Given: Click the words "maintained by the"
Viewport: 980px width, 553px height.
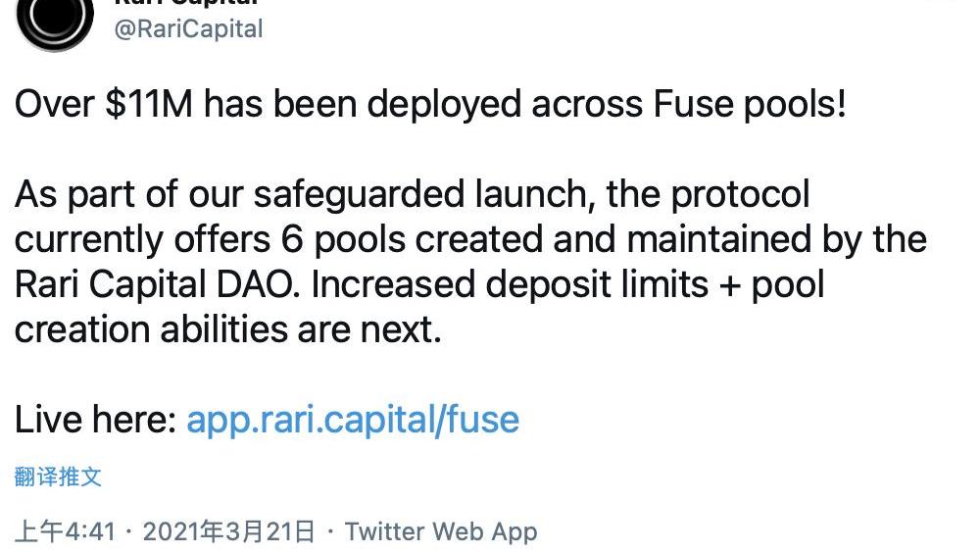Looking at the screenshot, I should point(777,239).
